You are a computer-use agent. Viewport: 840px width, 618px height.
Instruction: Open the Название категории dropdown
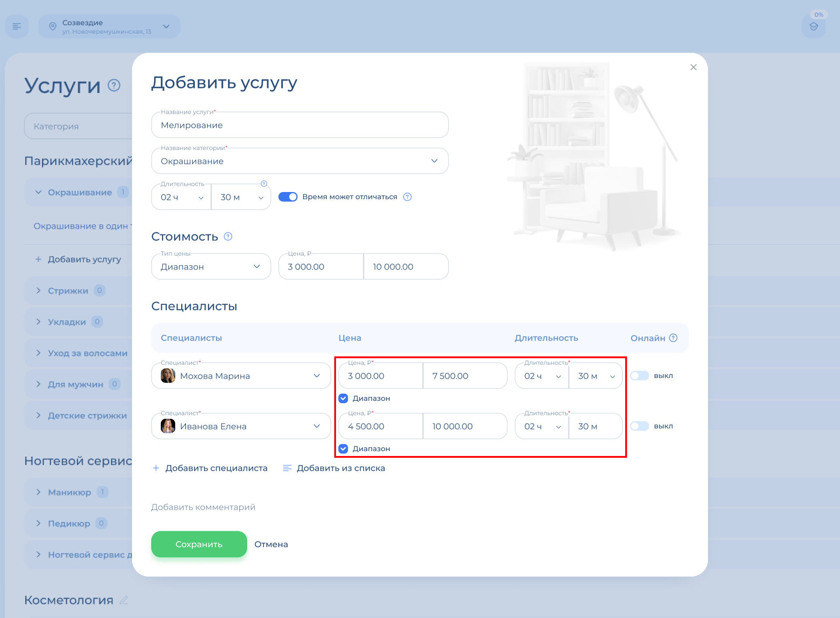[x=300, y=161]
